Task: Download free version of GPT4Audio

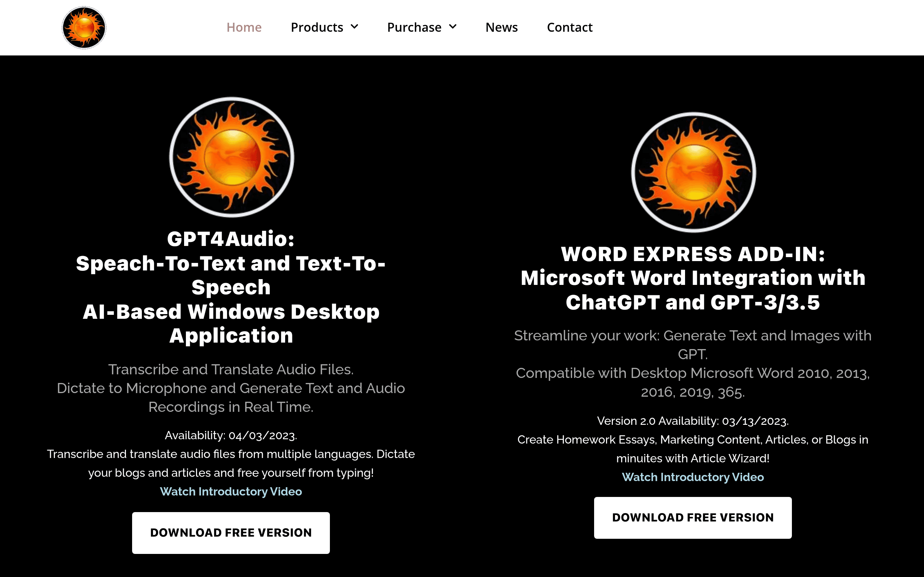Action: tap(231, 533)
